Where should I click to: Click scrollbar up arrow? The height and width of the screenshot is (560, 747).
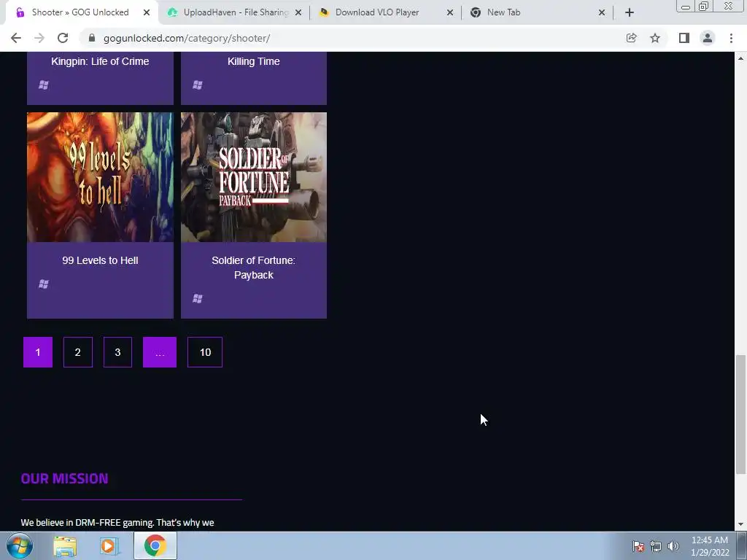740,58
